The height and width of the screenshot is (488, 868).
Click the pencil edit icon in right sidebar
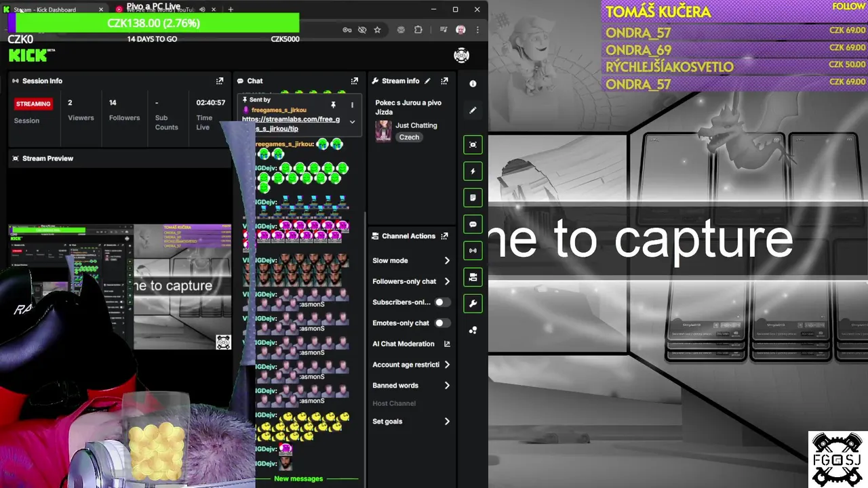pos(473,110)
